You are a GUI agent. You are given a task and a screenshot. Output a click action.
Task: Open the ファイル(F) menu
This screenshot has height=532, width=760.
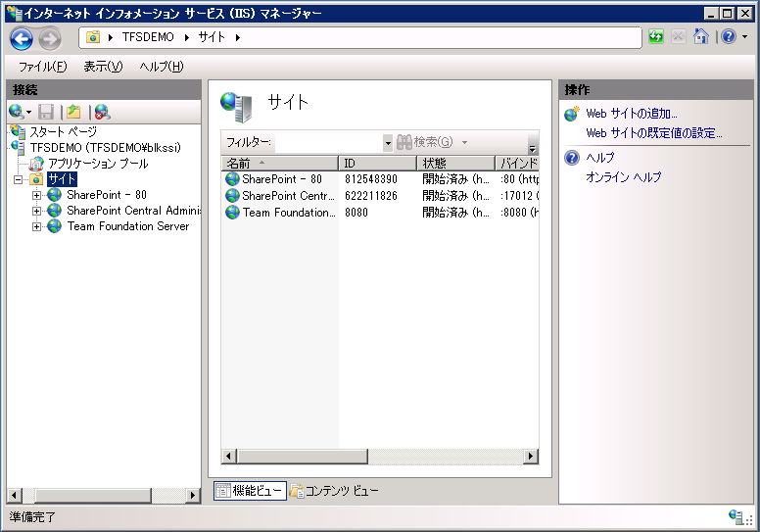pos(43,67)
